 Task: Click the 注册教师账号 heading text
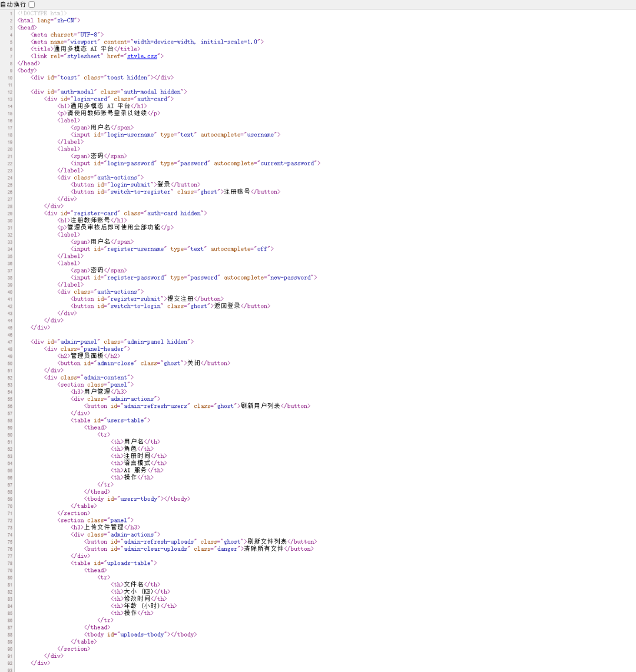click(x=90, y=220)
